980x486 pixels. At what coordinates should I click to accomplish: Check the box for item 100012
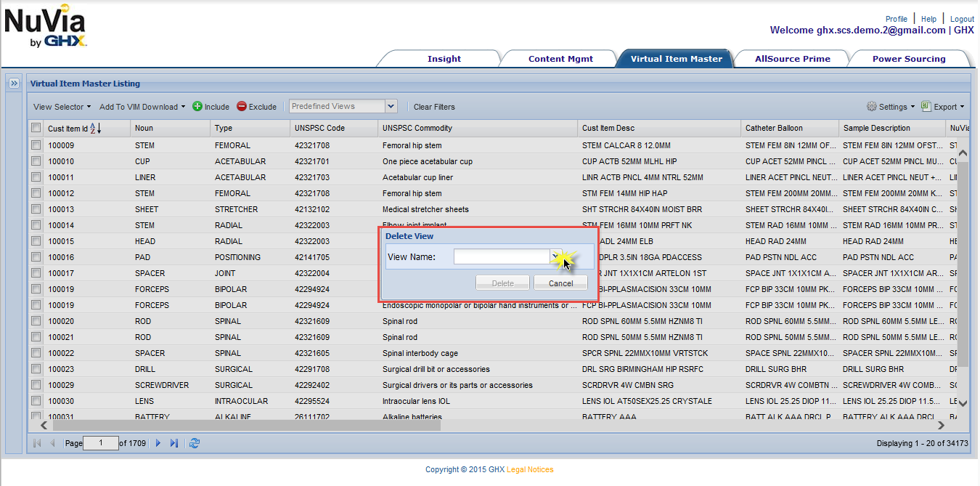click(36, 193)
